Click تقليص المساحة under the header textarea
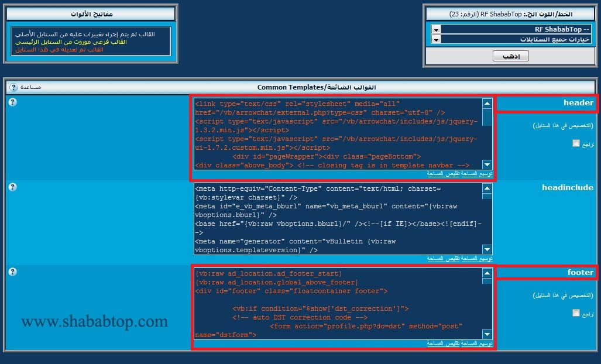This screenshot has height=364, width=601. click(x=443, y=174)
